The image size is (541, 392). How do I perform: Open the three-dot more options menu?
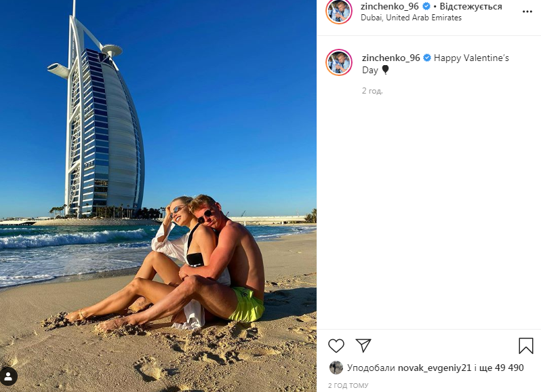tap(527, 12)
